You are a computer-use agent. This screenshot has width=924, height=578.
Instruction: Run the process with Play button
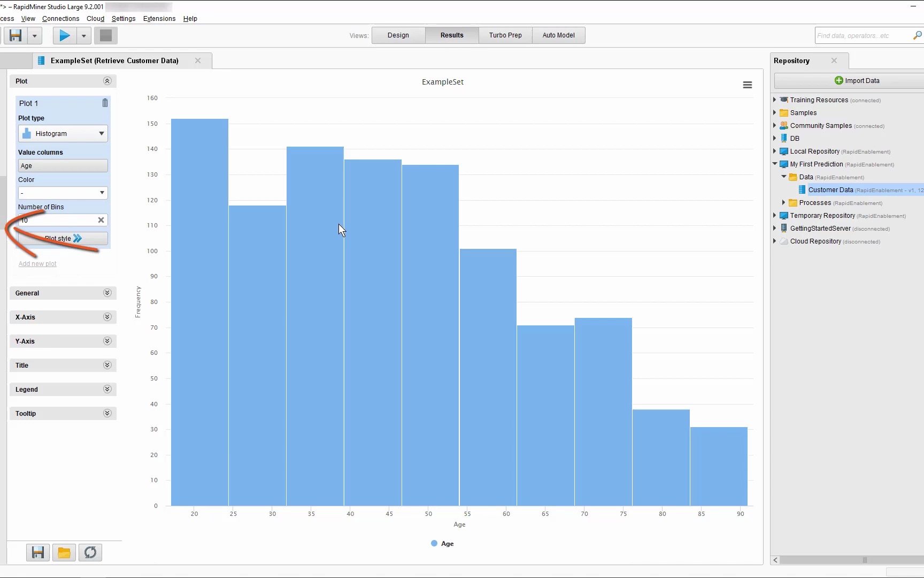tap(65, 35)
